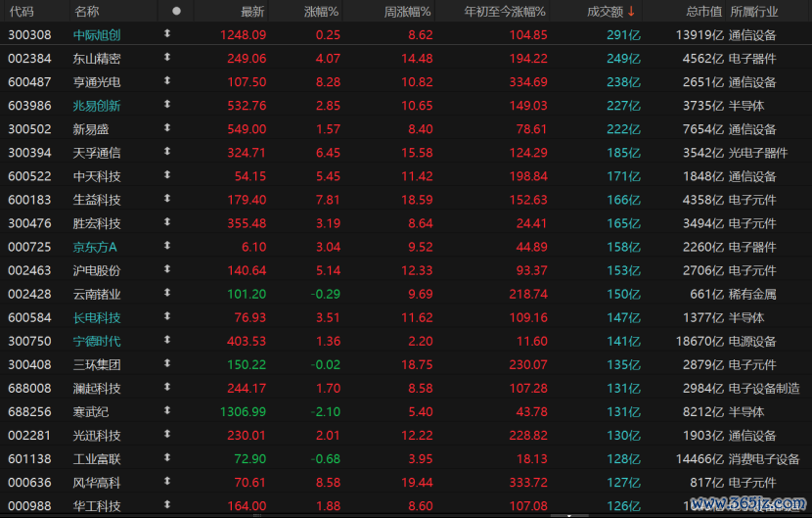The height and width of the screenshot is (518, 812).
Task: Click the 所属行业 column header
Action: point(754,12)
